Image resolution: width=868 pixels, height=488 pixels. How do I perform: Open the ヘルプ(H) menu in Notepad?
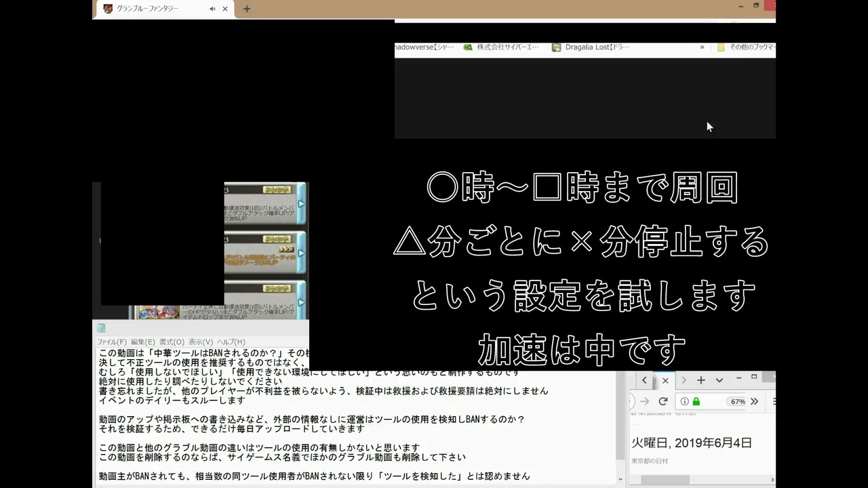231,342
